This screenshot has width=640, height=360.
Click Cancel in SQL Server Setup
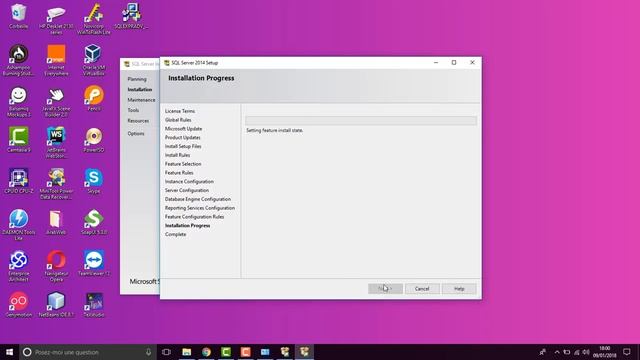click(x=422, y=289)
